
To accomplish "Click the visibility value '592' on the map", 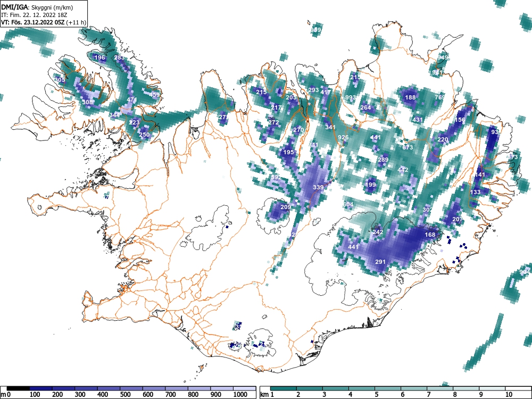I will pos(276,177).
